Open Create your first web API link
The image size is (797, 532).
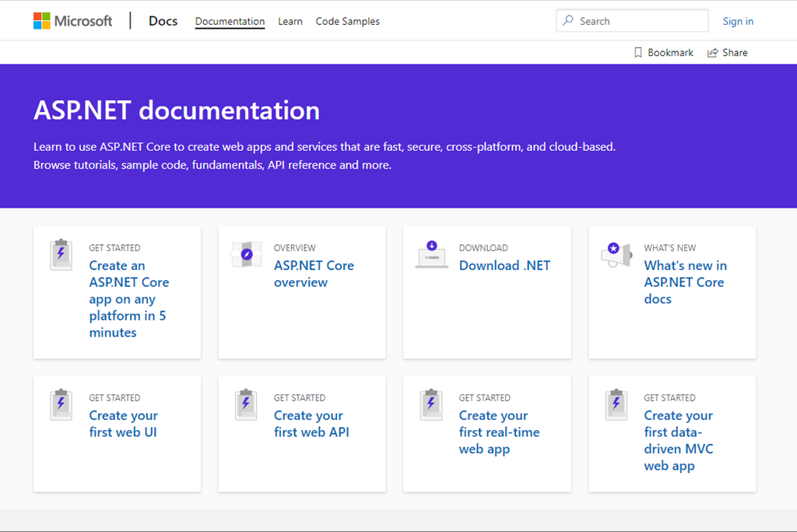coord(311,424)
